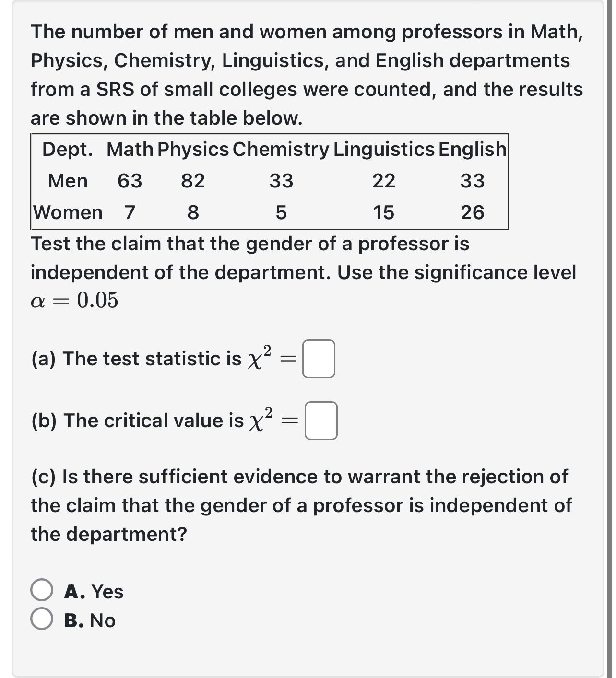Click the Chemistry column header
Image resolution: width=616 pixels, height=678 pixels.
point(280,149)
